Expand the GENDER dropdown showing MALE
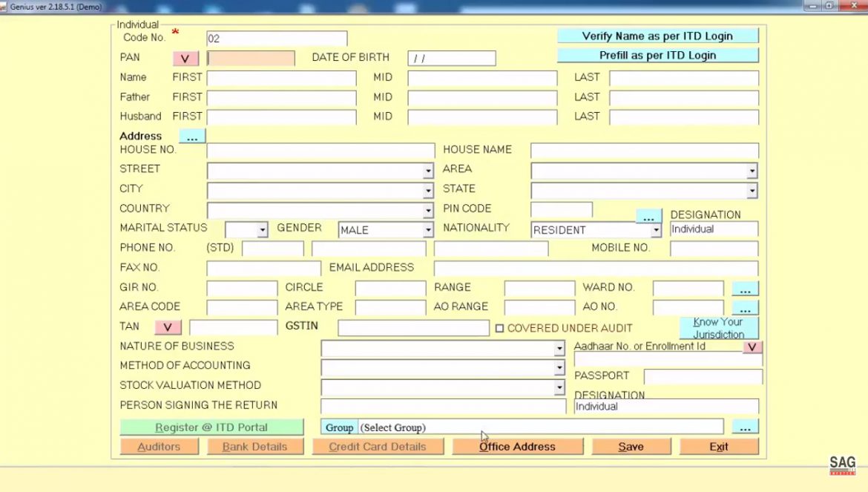The image size is (868, 492). pyautogui.click(x=428, y=229)
